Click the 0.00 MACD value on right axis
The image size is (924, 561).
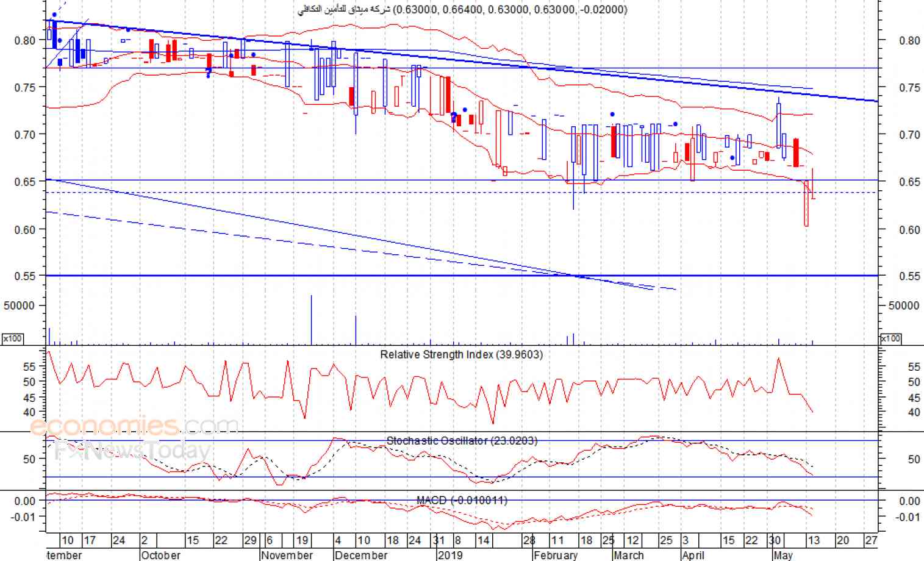[909, 501]
